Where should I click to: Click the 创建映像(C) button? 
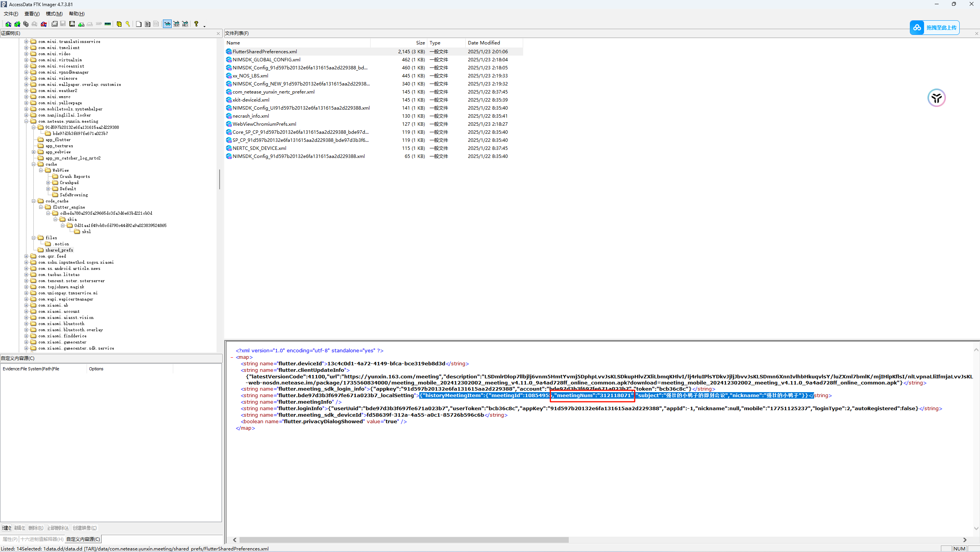coord(85,528)
